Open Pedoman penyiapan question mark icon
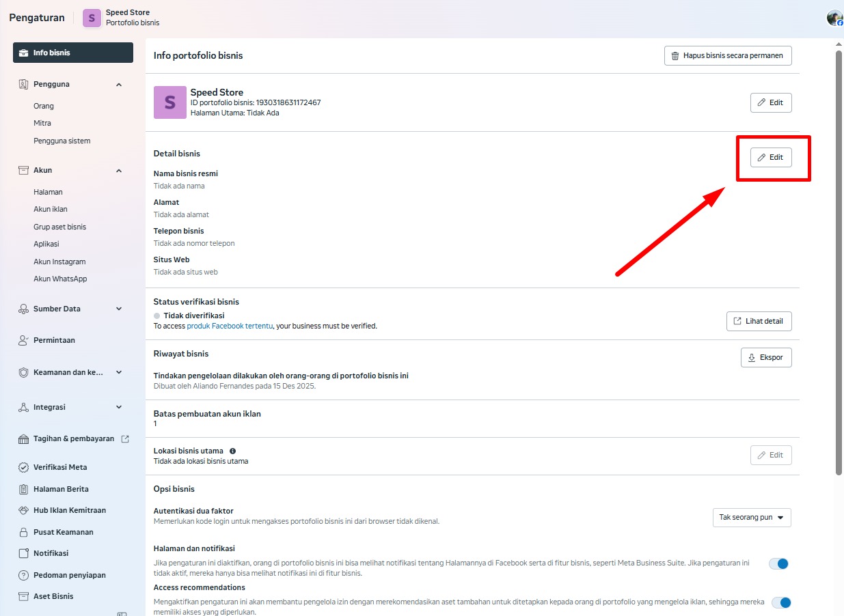This screenshot has width=844, height=616. coord(23,575)
